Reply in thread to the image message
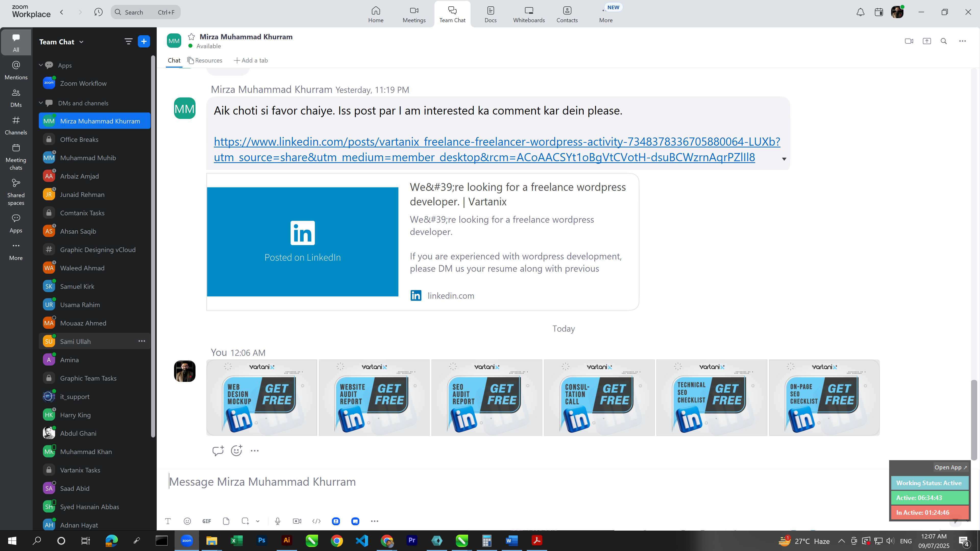Screen dimensions: 980x551 [x=218, y=450]
